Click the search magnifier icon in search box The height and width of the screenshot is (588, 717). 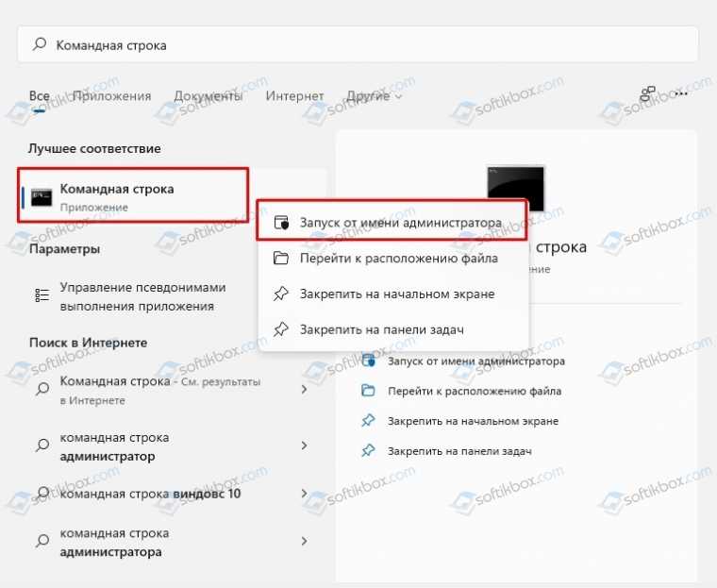(40, 44)
